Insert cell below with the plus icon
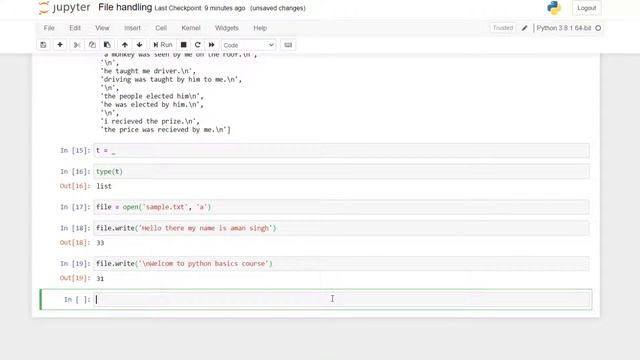The image size is (640, 360). click(x=60, y=45)
